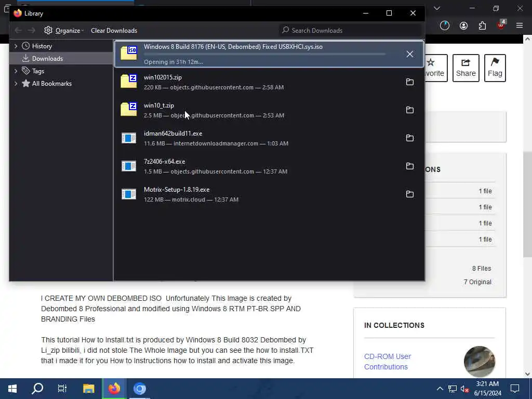Click the webpage vertical scrollbar thumb
The width and height of the screenshot is (532, 399).
point(527,204)
